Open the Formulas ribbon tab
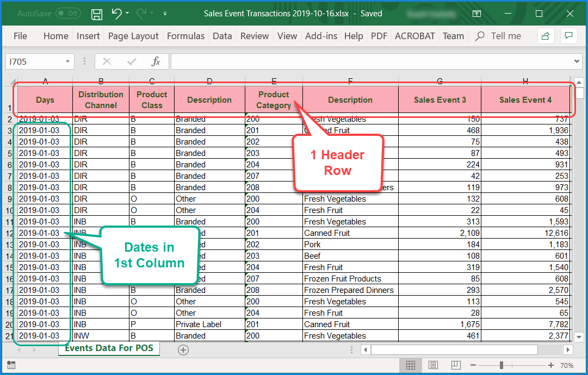 pos(185,36)
